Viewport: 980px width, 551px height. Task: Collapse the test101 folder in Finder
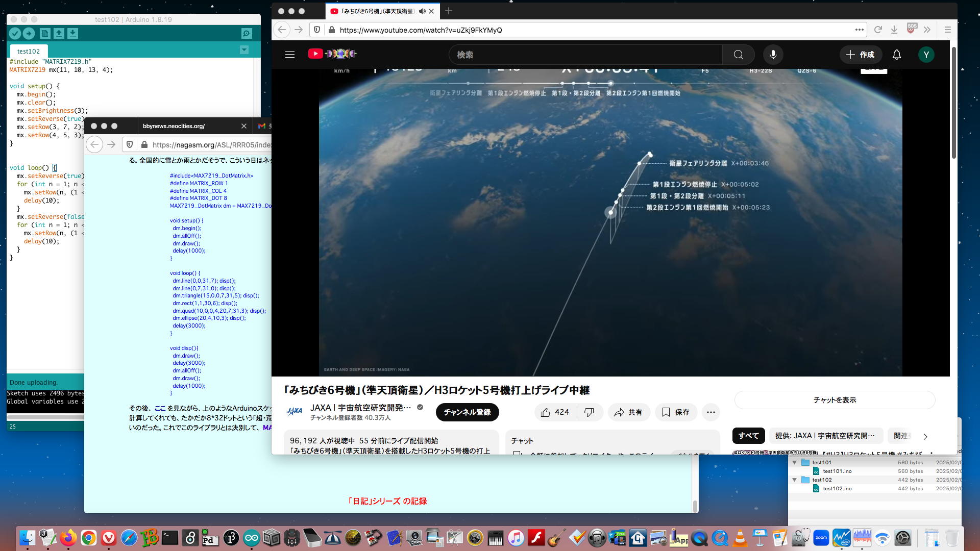794,463
